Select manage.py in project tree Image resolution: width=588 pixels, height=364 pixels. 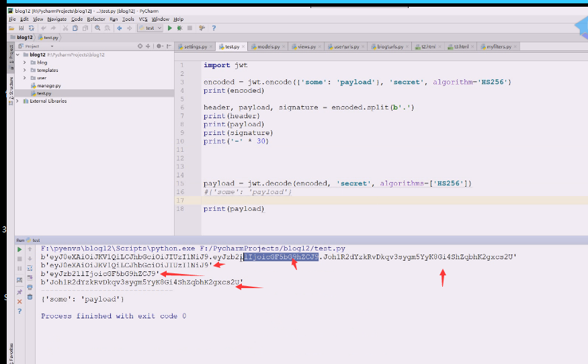(x=49, y=86)
